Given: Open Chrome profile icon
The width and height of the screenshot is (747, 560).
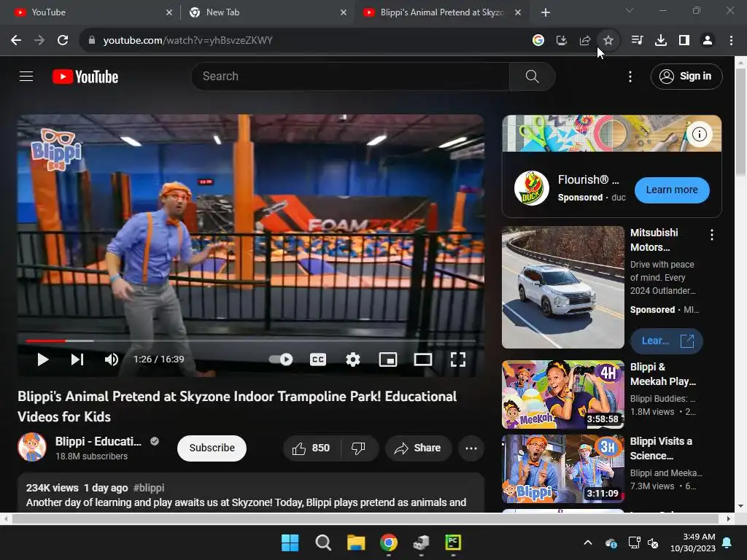Looking at the screenshot, I should pyautogui.click(x=708, y=41).
